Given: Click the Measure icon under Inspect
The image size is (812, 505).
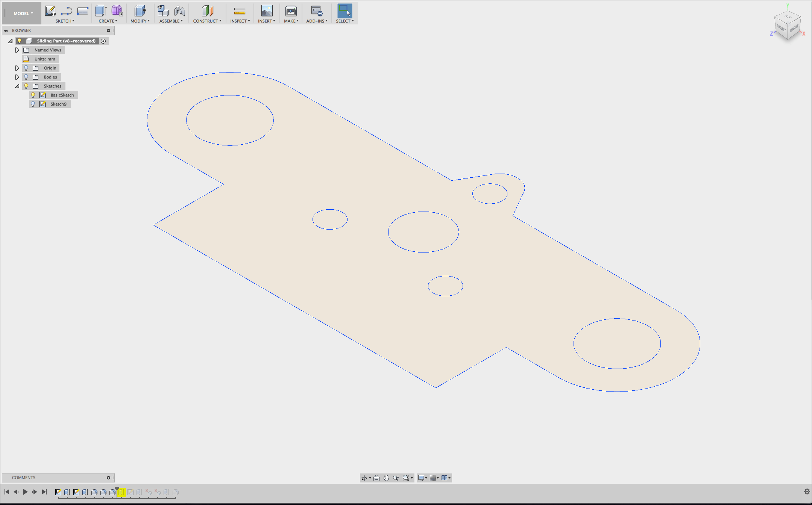Looking at the screenshot, I should pos(240,11).
